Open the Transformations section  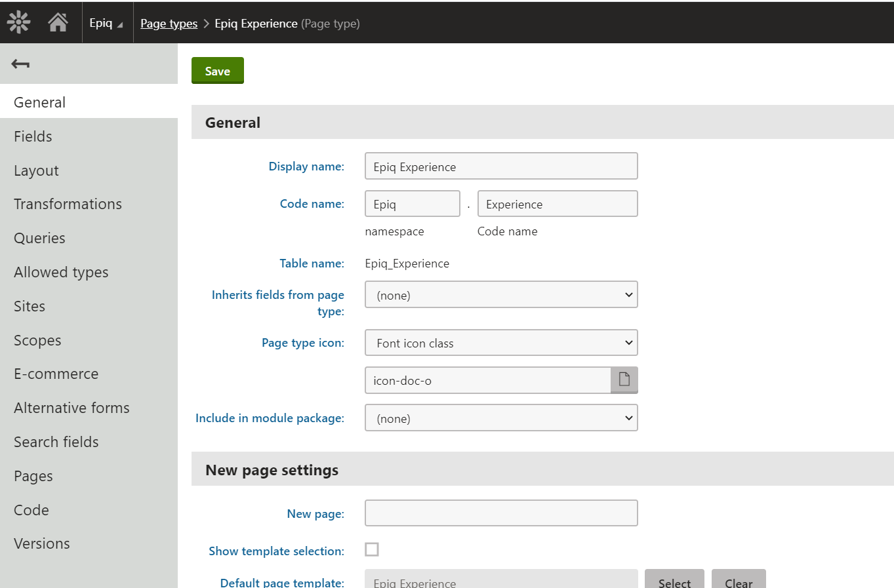click(68, 204)
